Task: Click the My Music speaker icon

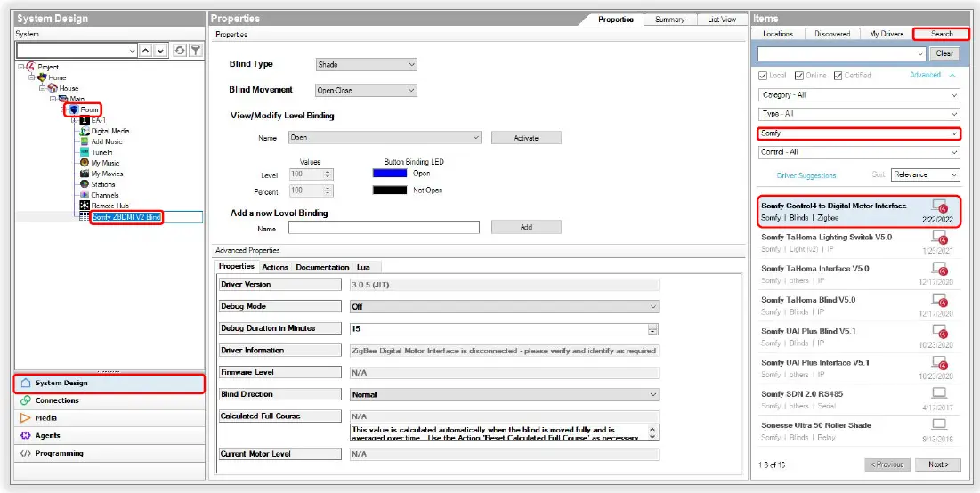Action: point(85,163)
